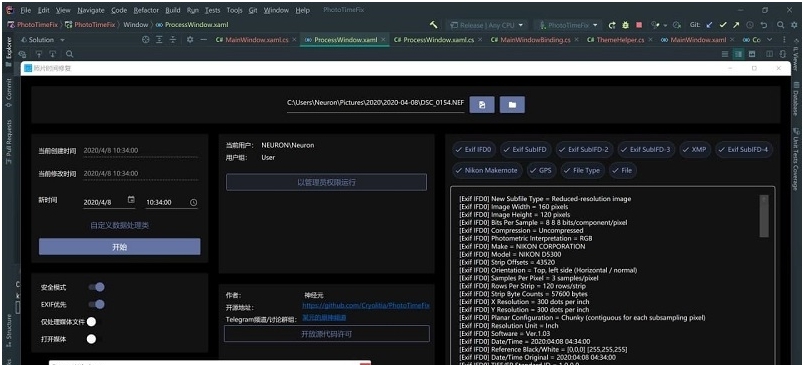Click the Git commit checkmark icon
This screenshot has width=804, height=365.
(723, 25)
